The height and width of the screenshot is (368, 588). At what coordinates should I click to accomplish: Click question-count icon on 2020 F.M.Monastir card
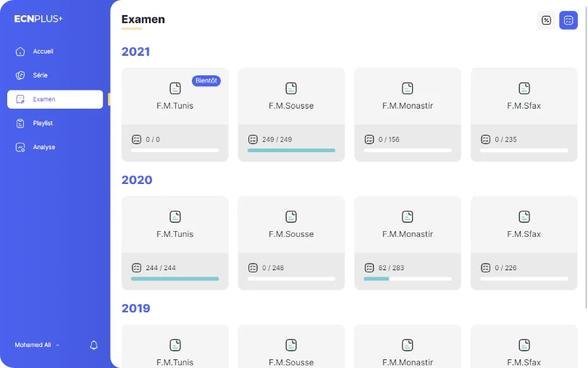(x=369, y=268)
